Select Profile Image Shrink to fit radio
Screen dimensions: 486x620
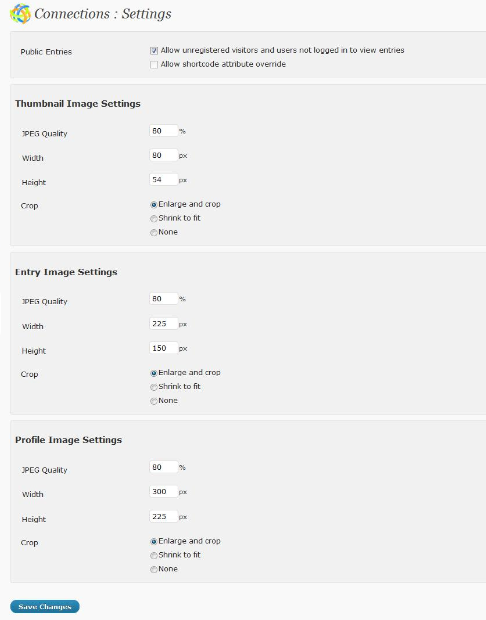pos(154,556)
